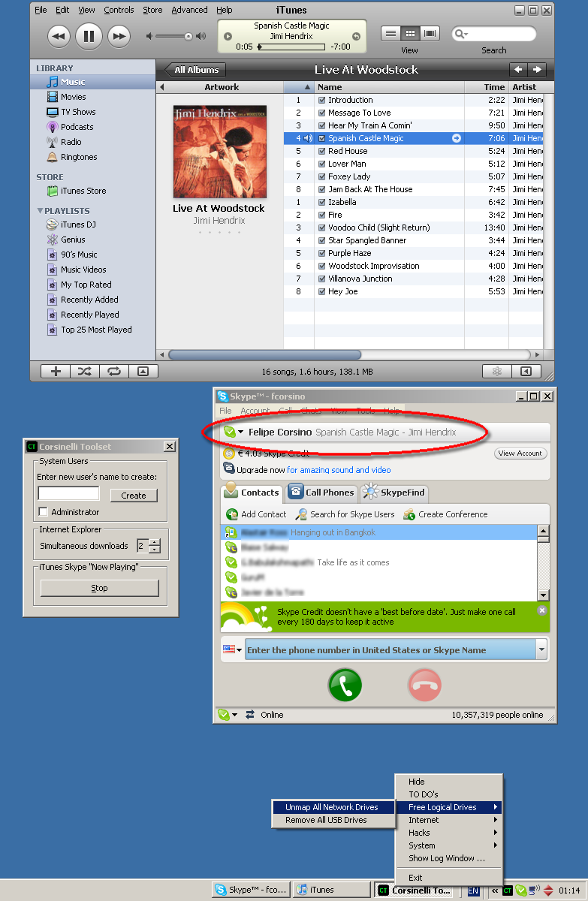Increase simultaneous downloads value

click(x=155, y=542)
